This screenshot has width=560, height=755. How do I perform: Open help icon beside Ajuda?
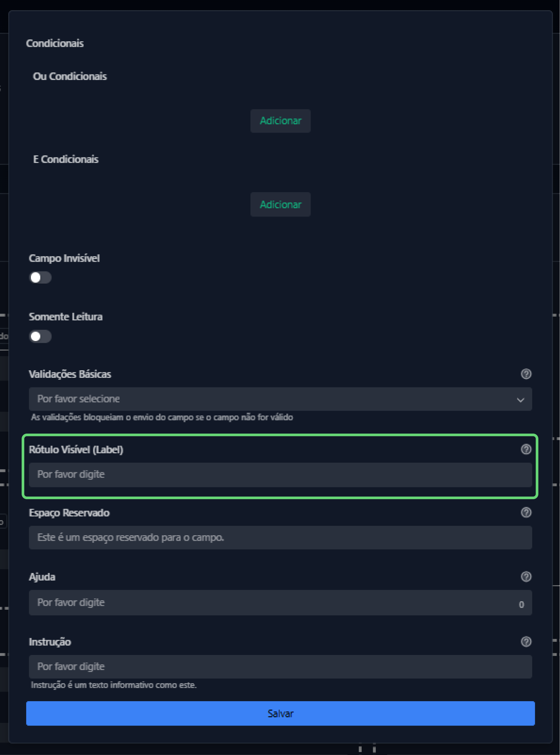[x=526, y=576]
